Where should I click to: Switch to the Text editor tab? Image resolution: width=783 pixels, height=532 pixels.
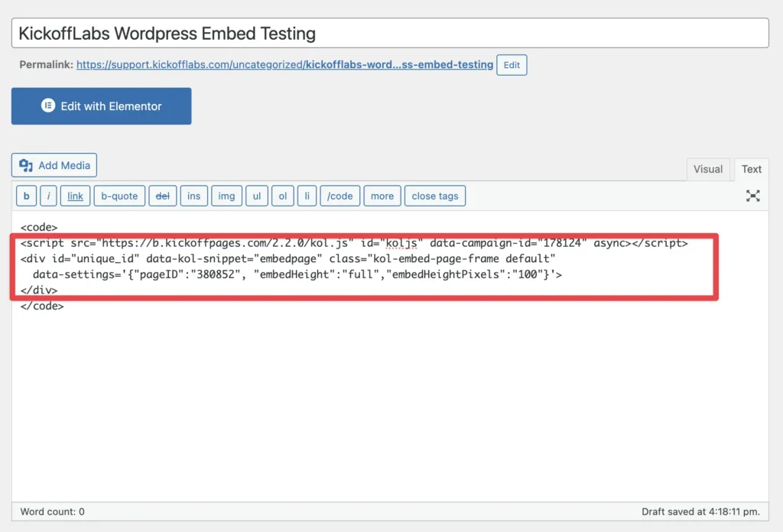point(751,169)
